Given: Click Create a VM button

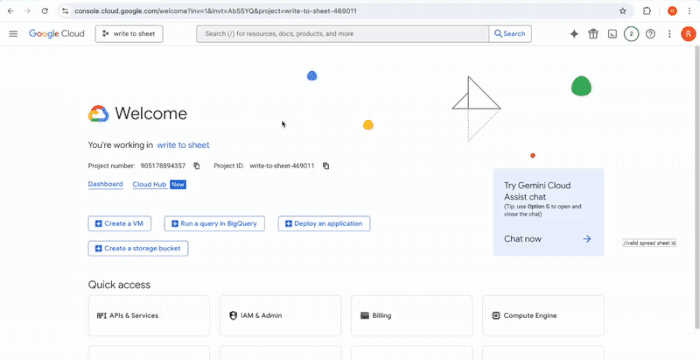Looking at the screenshot, I should (120, 224).
